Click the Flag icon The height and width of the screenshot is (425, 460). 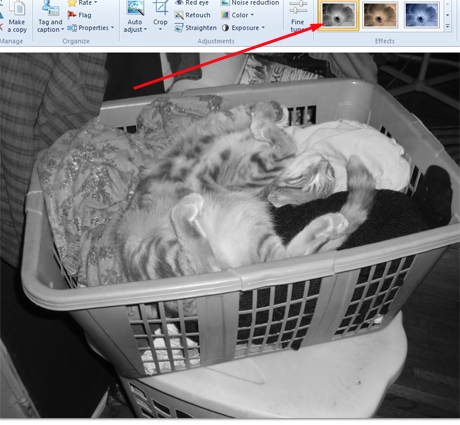coord(72,15)
